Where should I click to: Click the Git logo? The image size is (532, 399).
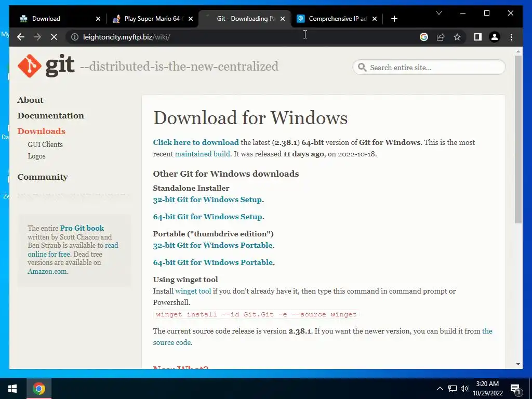pos(46,66)
